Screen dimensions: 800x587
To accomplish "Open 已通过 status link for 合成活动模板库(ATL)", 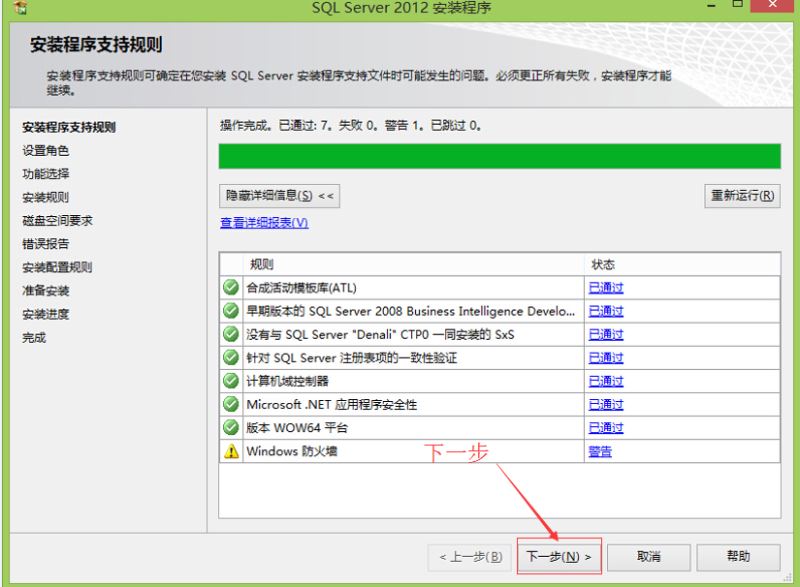I will (606, 288).
